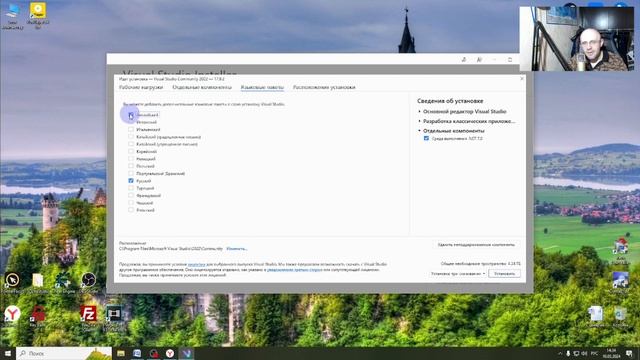This screenshot has width=640, height=360.
Task: Check Китайский (традиционное письмо) language pack
Action: (131, 137)
